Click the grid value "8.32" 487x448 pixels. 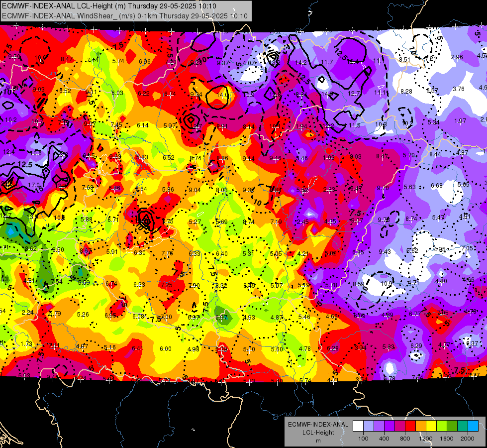pyautogui.click(x=221, y=285)
